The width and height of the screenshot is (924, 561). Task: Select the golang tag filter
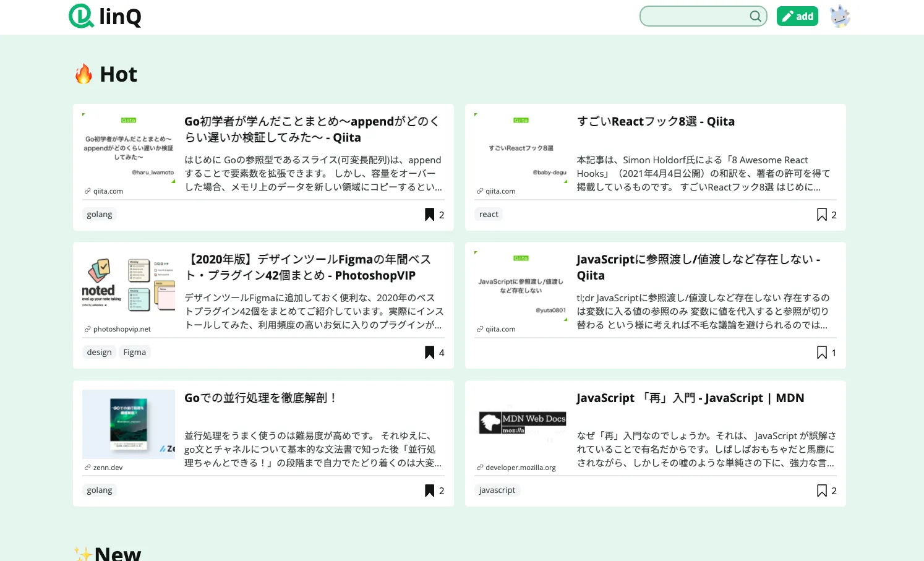pos(99,214)
